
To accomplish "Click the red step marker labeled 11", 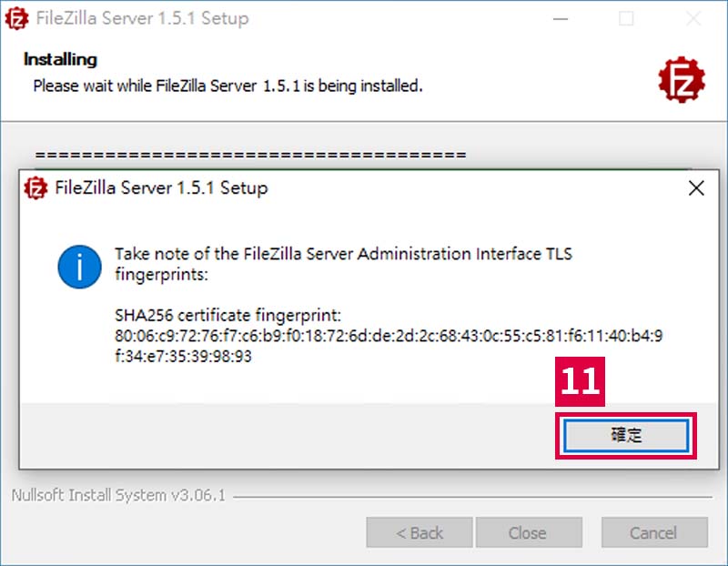I will pyautogui.click(x=580, y=381).
